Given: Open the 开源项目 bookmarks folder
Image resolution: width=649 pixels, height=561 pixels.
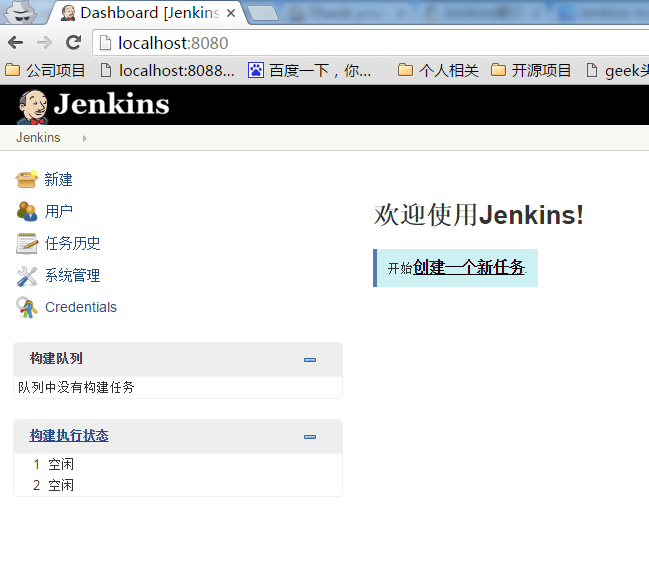Looking at the screenshot, I should 531,70.
